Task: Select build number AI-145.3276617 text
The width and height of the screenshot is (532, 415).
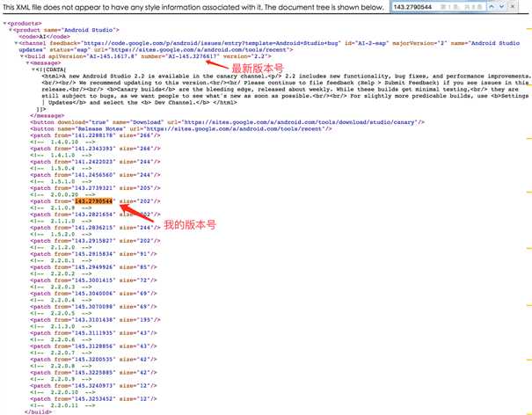Action: pos(193,56)
